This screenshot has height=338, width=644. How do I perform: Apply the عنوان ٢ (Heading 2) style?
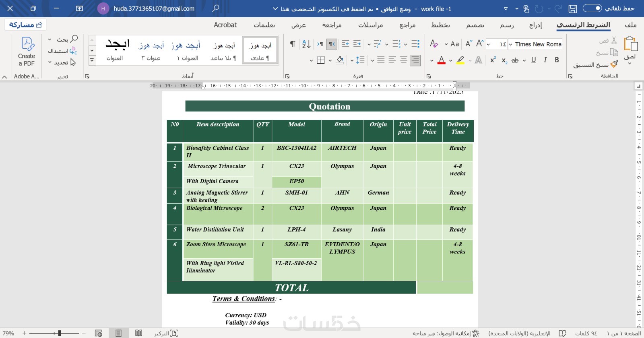pos(151,51)
